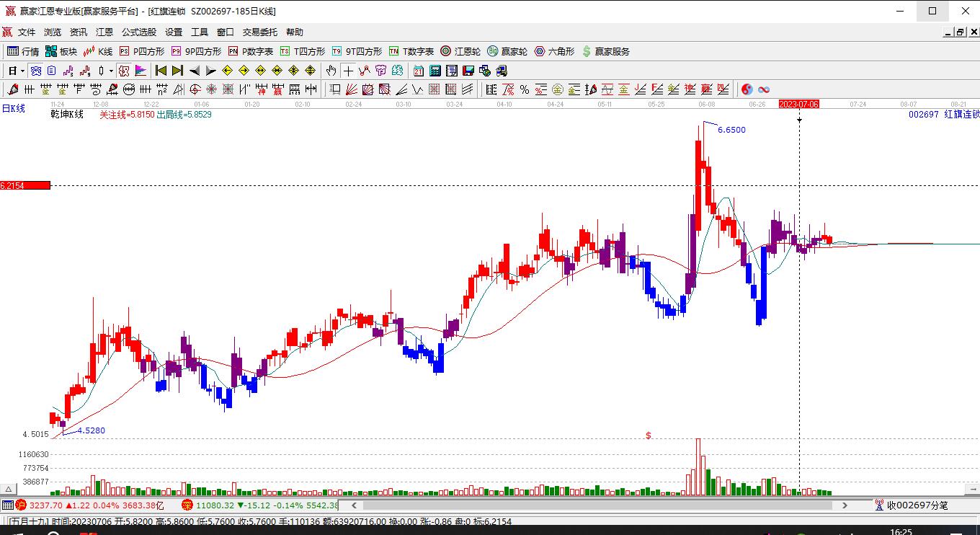Open the 9T四方形 tool
The height and width of the screenshot is (535, 980).
click(x=357, y=51)
